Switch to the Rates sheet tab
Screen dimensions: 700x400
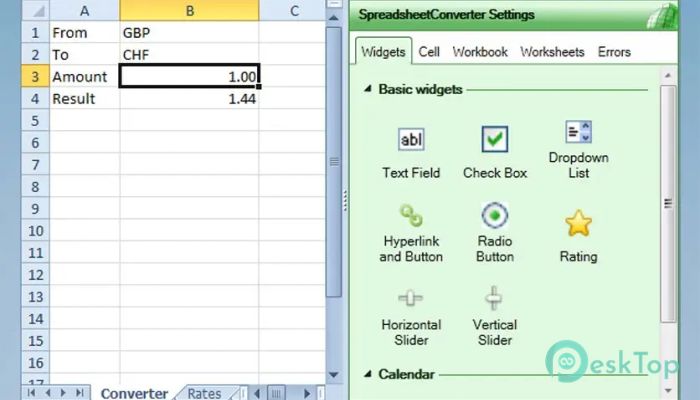coord(204,393)
